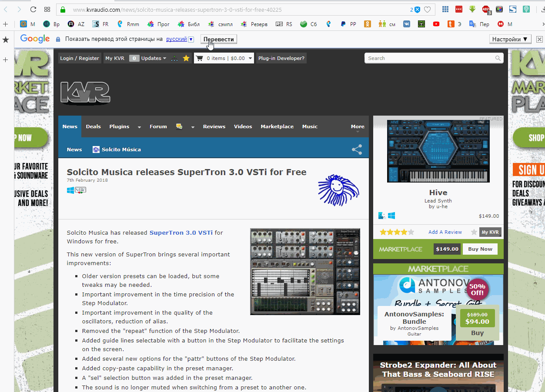Viewport: 545px width, 392px height.
Task: Open the Music nav tab
Action: [310, 126]
